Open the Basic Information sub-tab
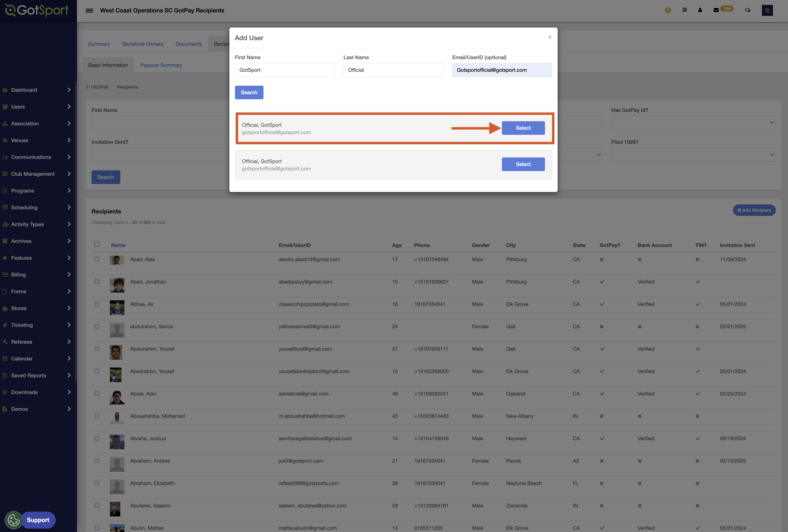Image resolution: width=788 pixels, height=532 pixels. point(108,65)
